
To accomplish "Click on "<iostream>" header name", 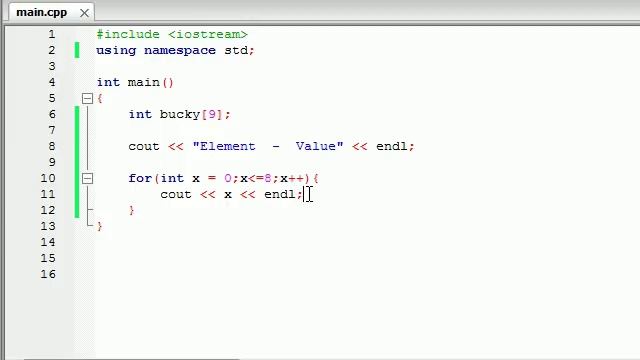I will click(208, 34).
